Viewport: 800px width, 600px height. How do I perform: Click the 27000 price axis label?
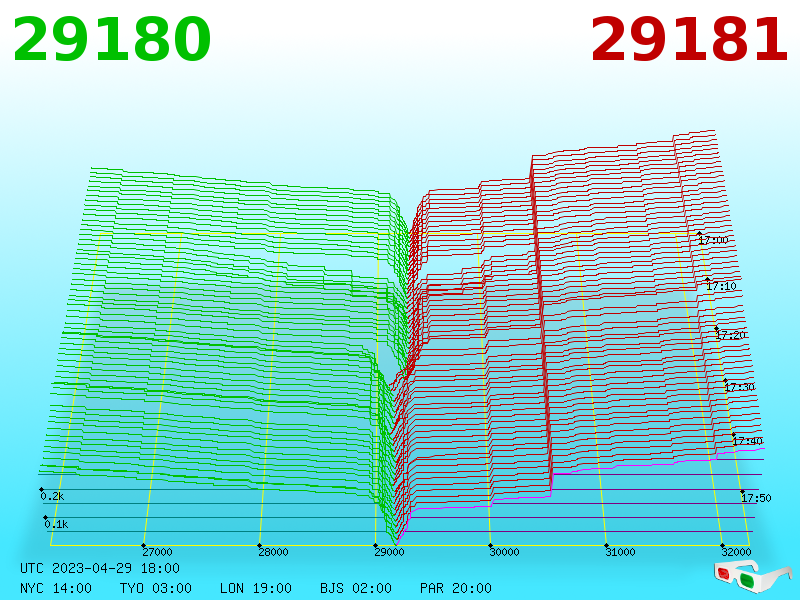click(157, 552)
